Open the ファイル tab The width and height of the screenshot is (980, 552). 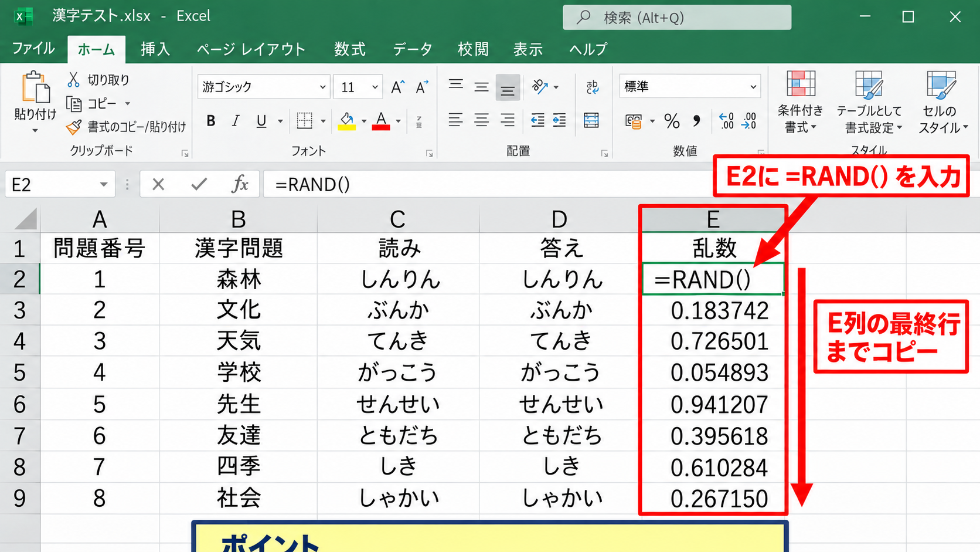tap(33, 49)
